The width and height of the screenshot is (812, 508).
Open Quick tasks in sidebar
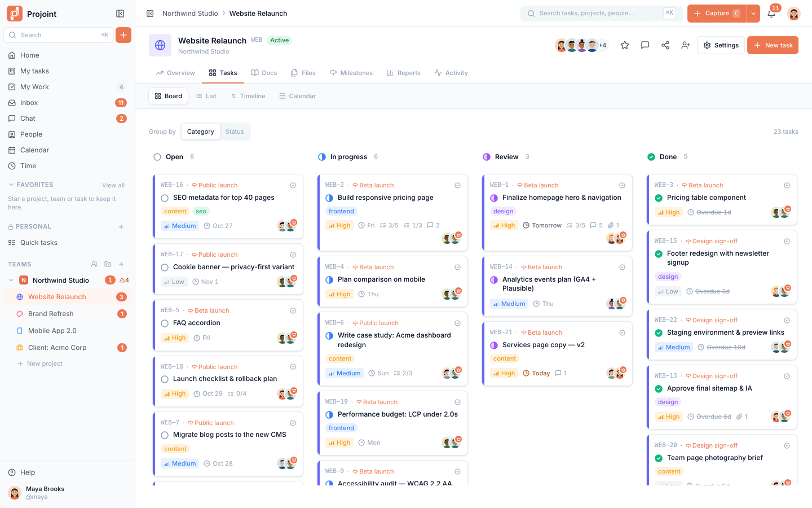[x=68, y=243]
